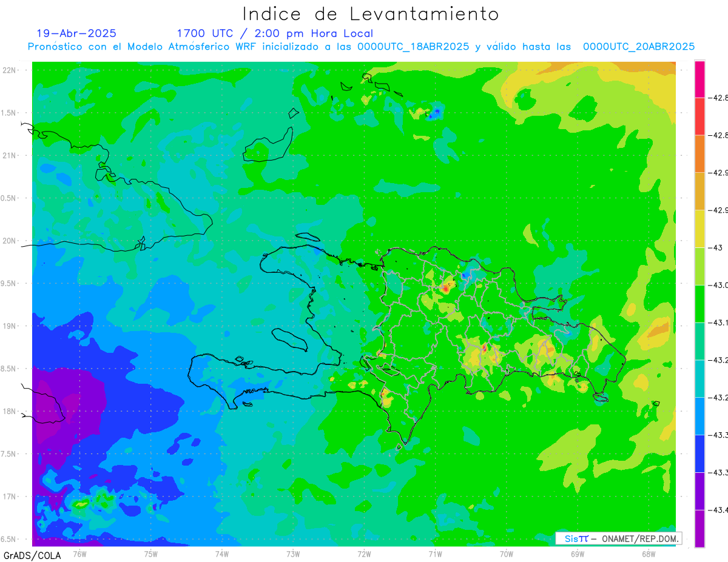Viewport: 728px width, 562px height.
Task: Click the '21N' latitude label
Action: [x=10, y=156]
